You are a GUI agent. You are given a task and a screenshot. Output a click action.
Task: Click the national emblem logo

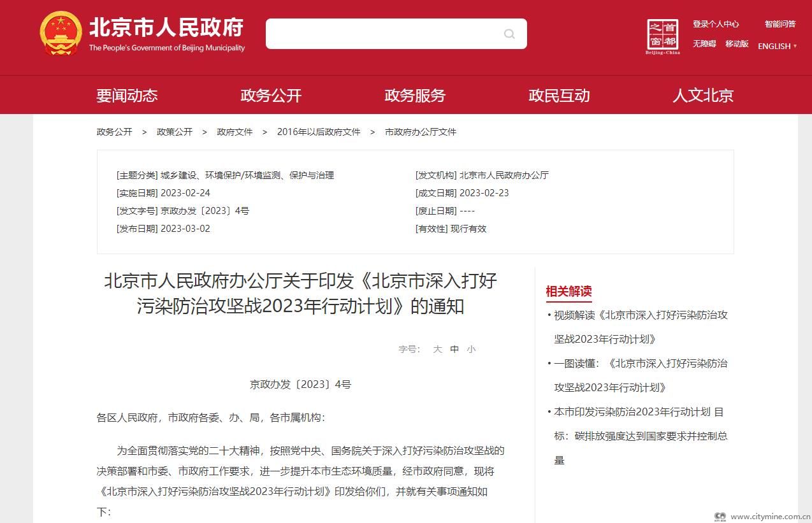coord(61,33)
